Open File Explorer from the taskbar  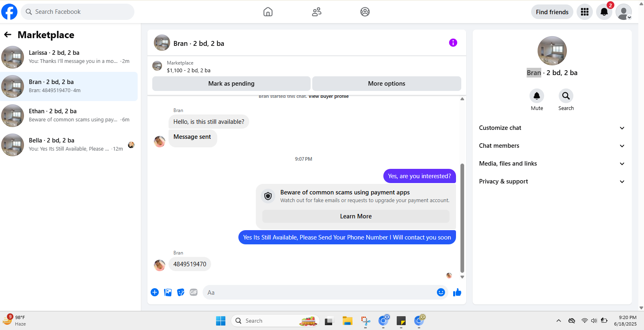(x=347, y=321)
